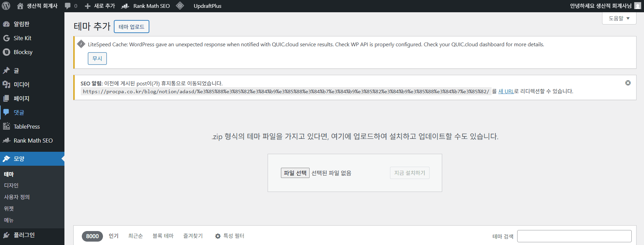
Task: Dismiss the SEO notice with X icon
Action: [x=628, y=83]
